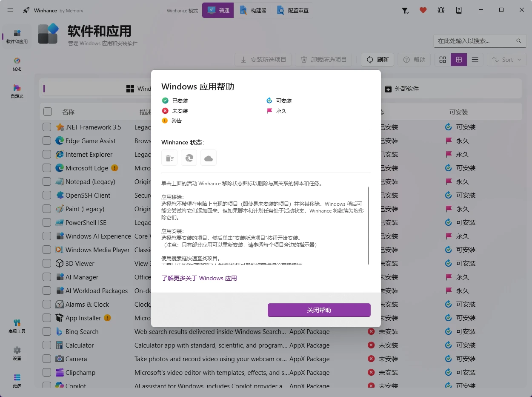
Task: Go to 软件和应用 sidebar section
Action: (x=17, y=37)
